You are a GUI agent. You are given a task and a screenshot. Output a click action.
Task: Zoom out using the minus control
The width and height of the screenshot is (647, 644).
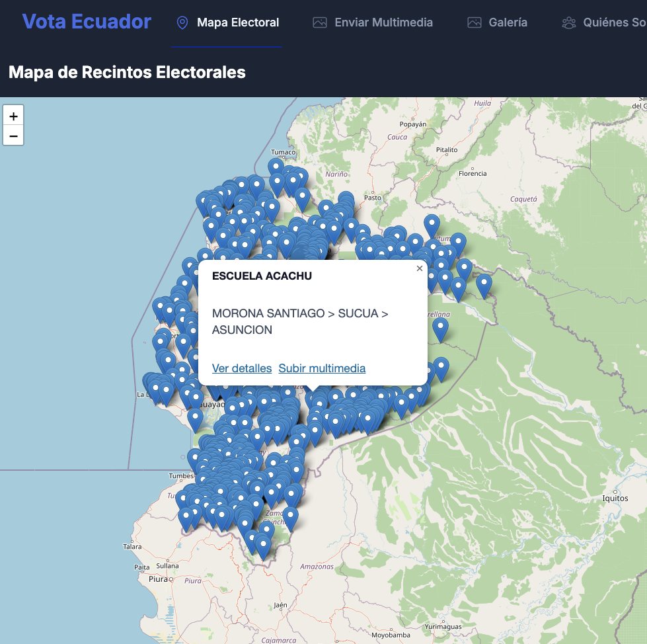(x=13, y=136)
